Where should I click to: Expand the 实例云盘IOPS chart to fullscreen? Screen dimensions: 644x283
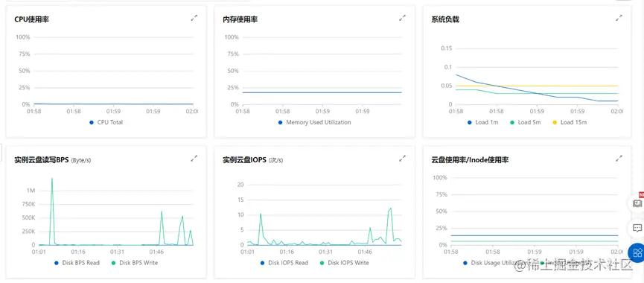click(402, 158)
